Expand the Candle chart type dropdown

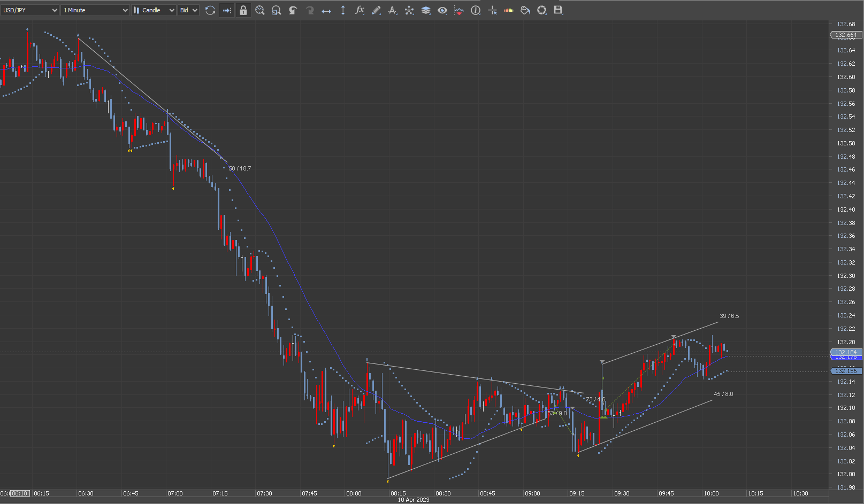pyautogui.click(x=154, y=10)
